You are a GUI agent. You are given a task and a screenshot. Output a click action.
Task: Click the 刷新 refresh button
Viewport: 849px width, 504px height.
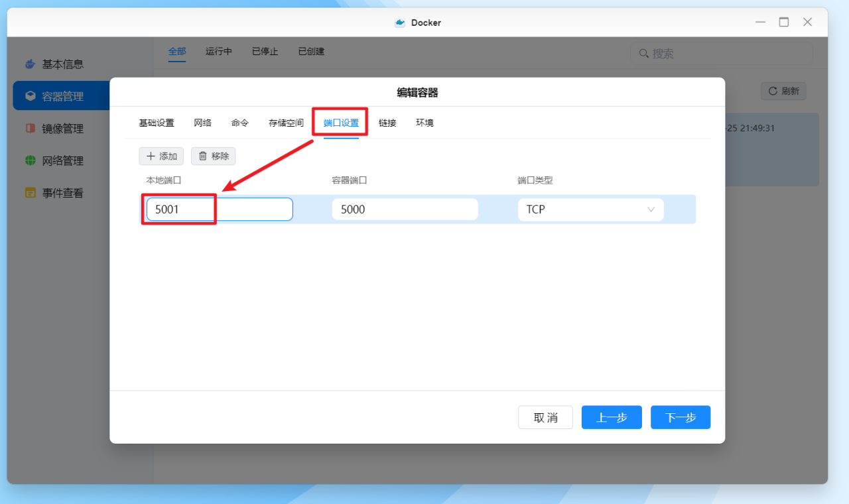[783, 91]
